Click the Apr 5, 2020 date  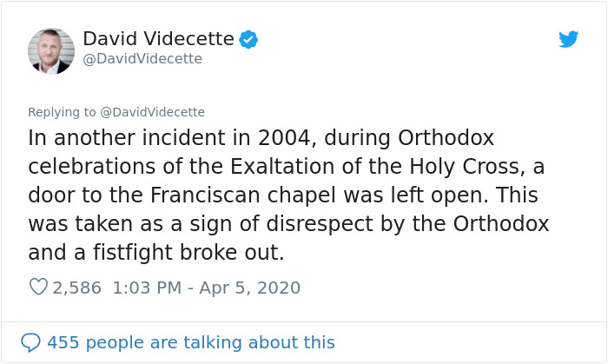coord(252,288)
